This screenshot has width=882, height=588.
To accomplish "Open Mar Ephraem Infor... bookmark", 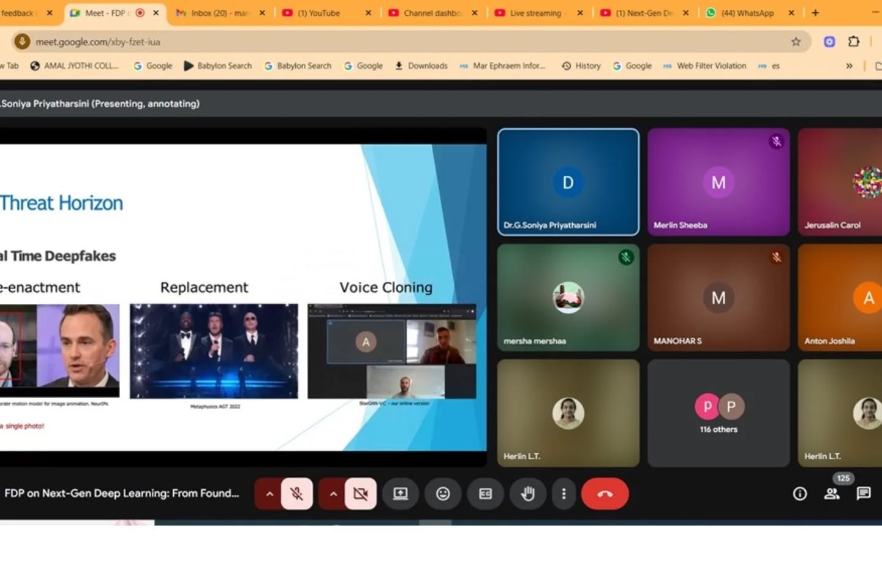I will tap(502, 66).
